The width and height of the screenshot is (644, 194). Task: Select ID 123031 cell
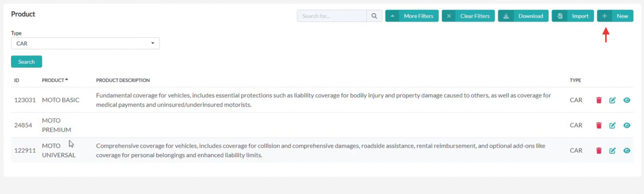click(25, 100)
